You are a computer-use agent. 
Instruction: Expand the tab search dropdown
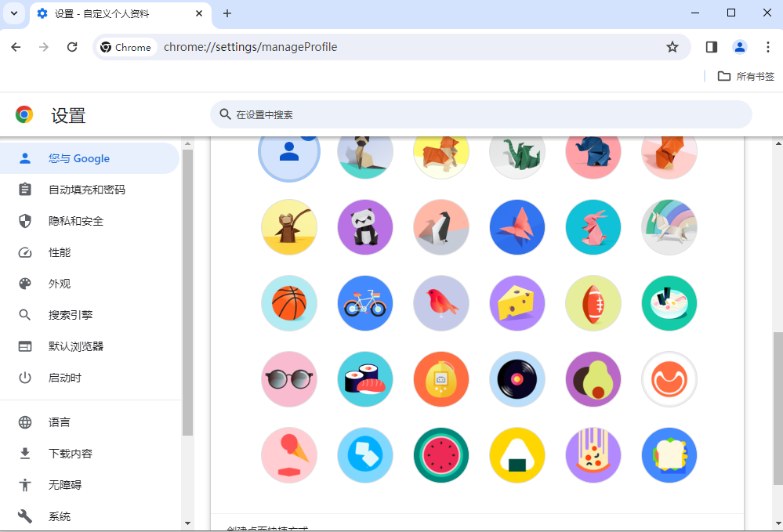coord(14,13)
